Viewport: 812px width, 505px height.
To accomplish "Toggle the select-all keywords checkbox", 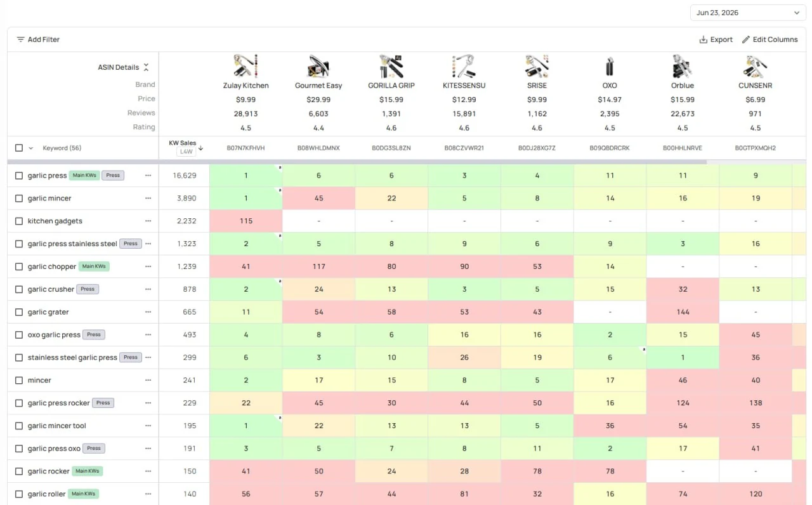I will (x=19, y=148).
